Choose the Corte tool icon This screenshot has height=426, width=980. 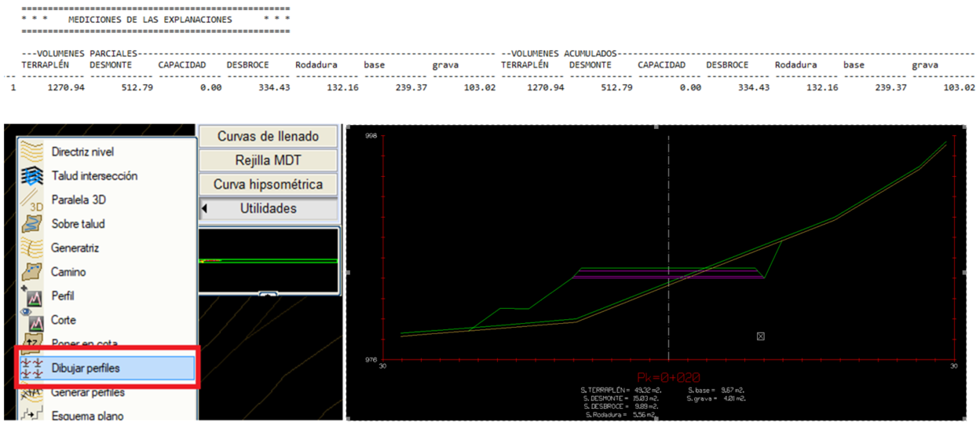click(31, 320)
